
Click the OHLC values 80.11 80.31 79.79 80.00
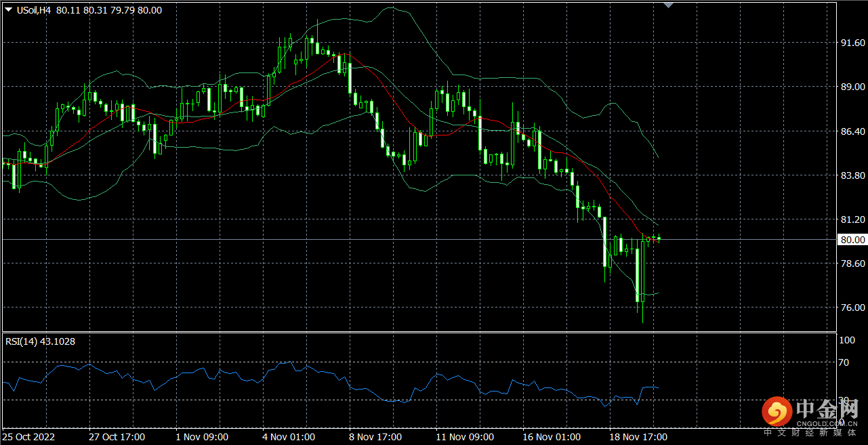tap(110, 10)
